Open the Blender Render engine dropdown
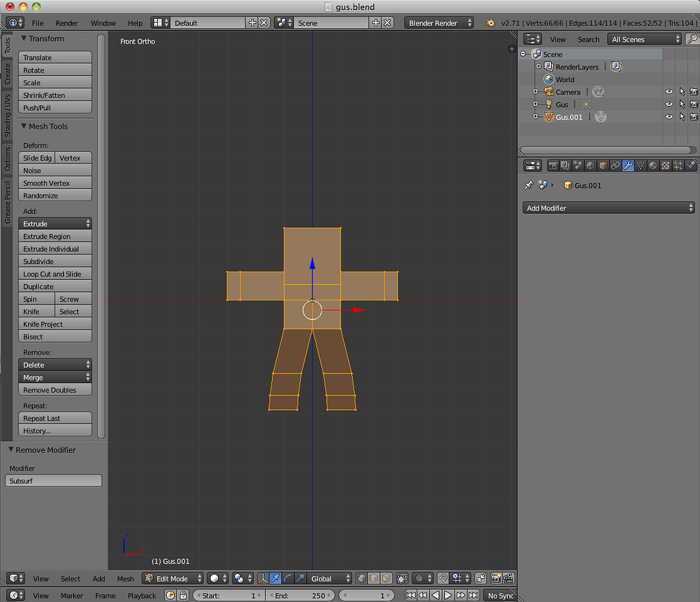 click(438, 23)
